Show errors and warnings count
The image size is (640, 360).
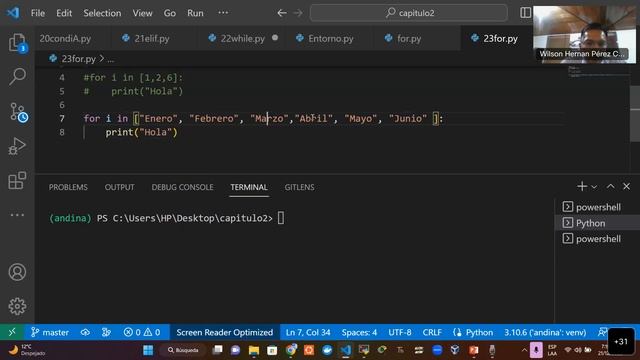tap(142, 332)
